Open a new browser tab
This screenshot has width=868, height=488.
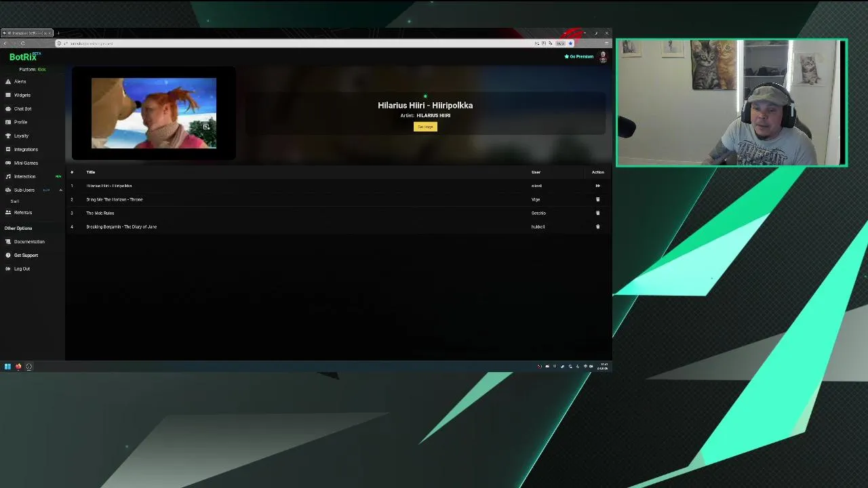click(x=58, y=33)
